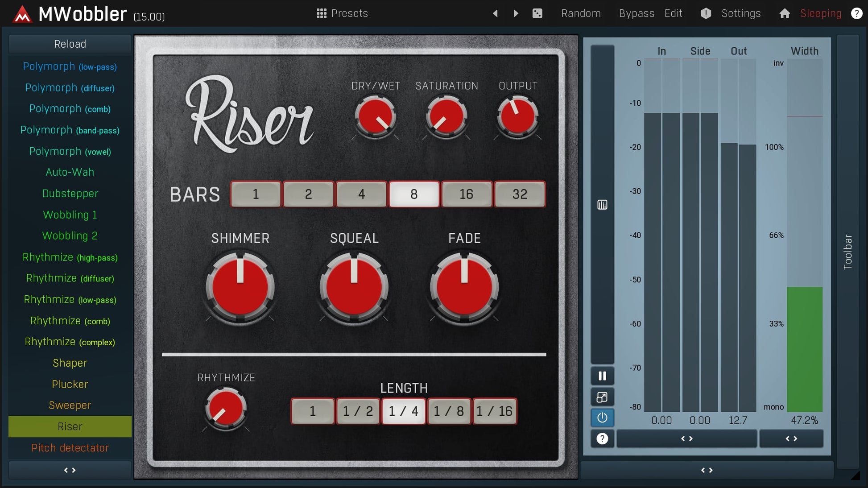Expand the preset list bottom arrows
The width and height of the screenshot is (868, 488).
pyautogui.click(x=70, y=470)
